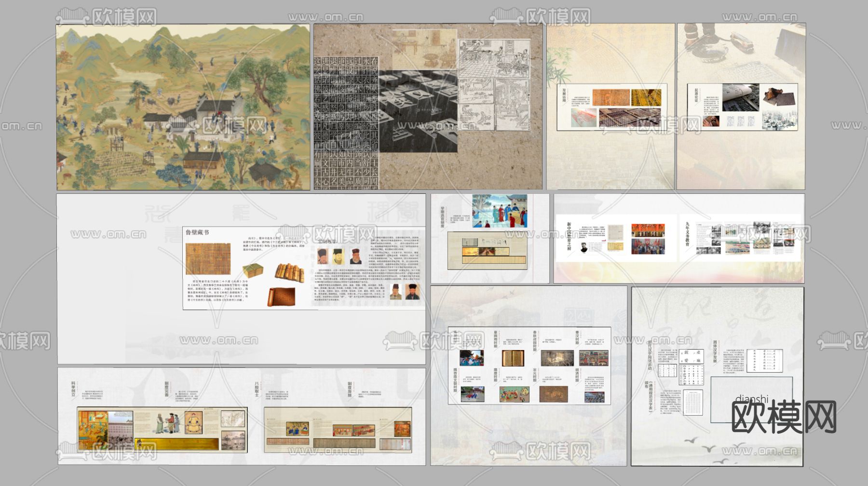Click the '发展运用' vertical heading

(x=564, y=96)
